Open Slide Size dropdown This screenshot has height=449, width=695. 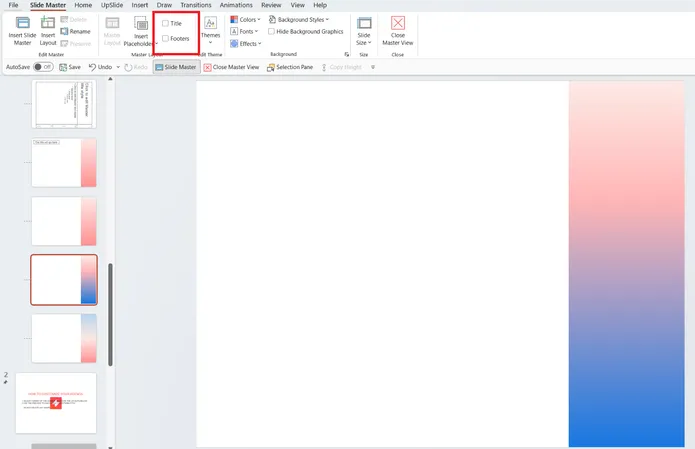(x=364, y=31)
